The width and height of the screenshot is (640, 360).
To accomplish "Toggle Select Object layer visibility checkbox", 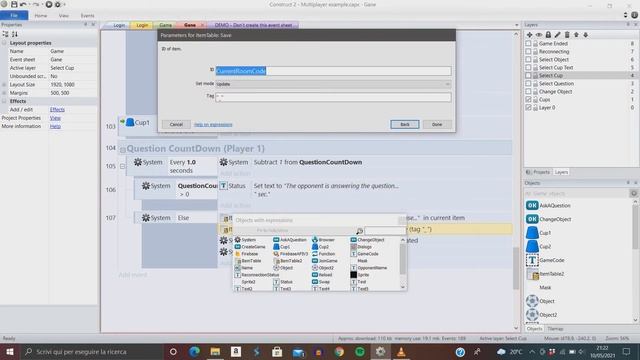I will click(528, 60).
